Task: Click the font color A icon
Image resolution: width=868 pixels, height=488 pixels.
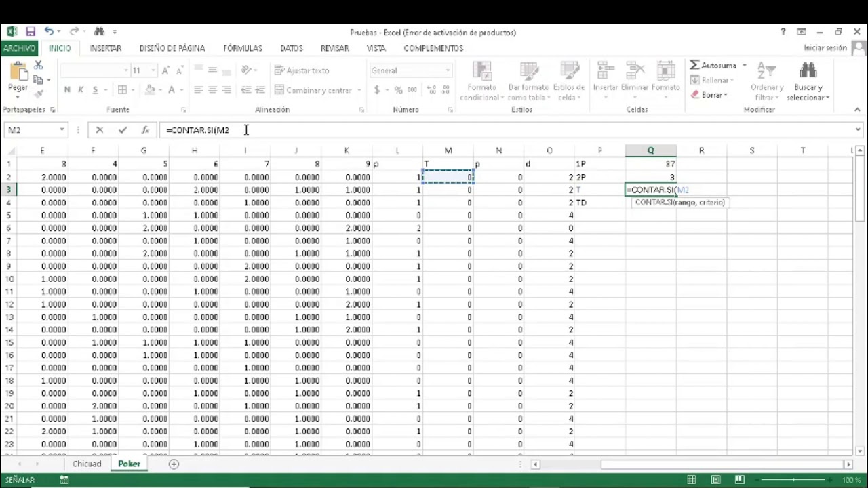Action: click(172, 89)
